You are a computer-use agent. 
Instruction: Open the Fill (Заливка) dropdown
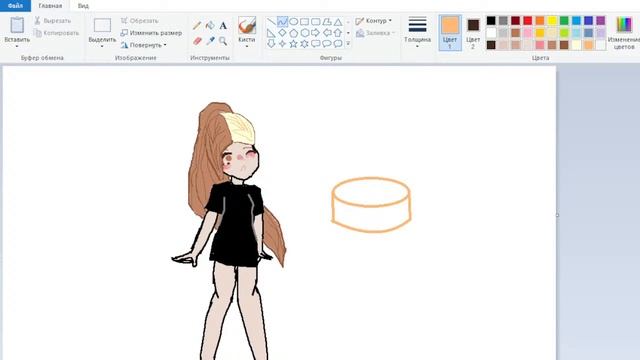click(x=375, y=33)
